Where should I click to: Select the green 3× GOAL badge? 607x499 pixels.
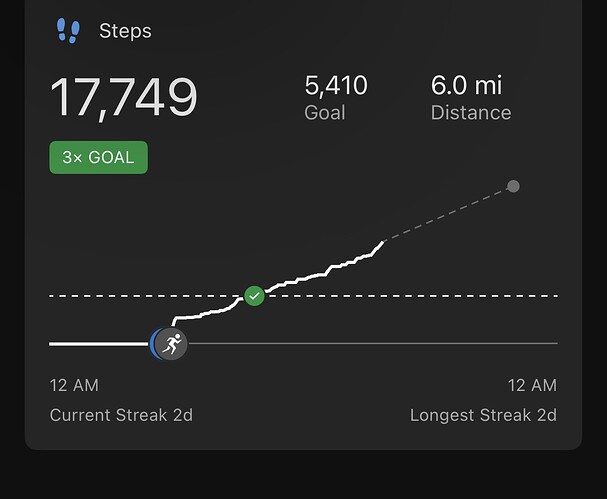tap(98, 158)
